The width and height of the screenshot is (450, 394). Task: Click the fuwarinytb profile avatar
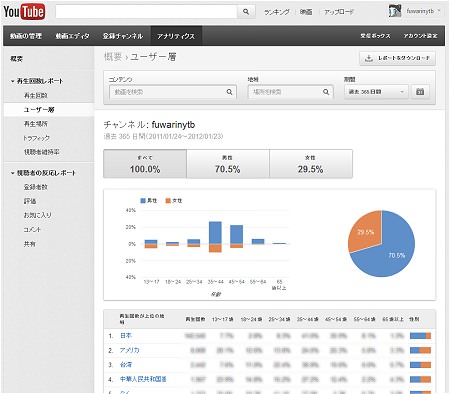[x=395, y=11]
